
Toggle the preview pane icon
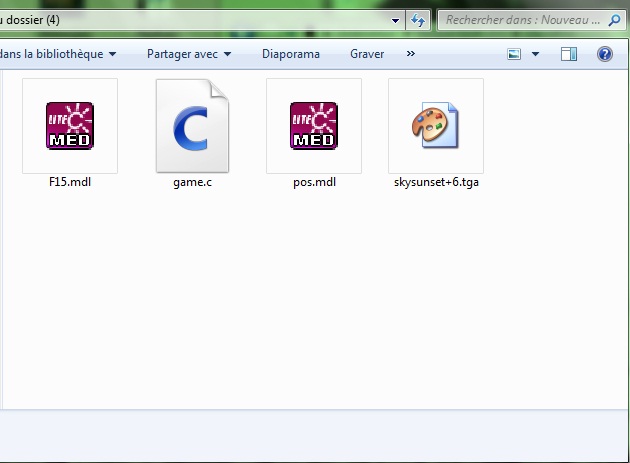coord(569,54)
